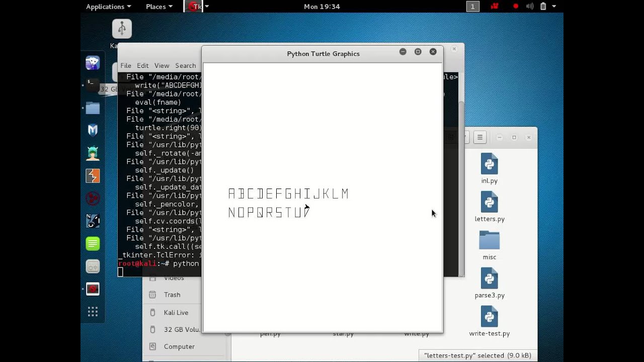The image size is (644, 362).
Task: Click the terminal prompt input line
Action: click(160, 263)
